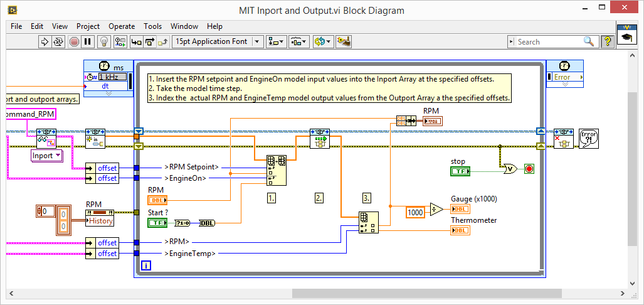This screenshot has width=644, height=305.
Task: Click the loop iteration terminal i
Action: pyautogui.click(x=146, y=266)
